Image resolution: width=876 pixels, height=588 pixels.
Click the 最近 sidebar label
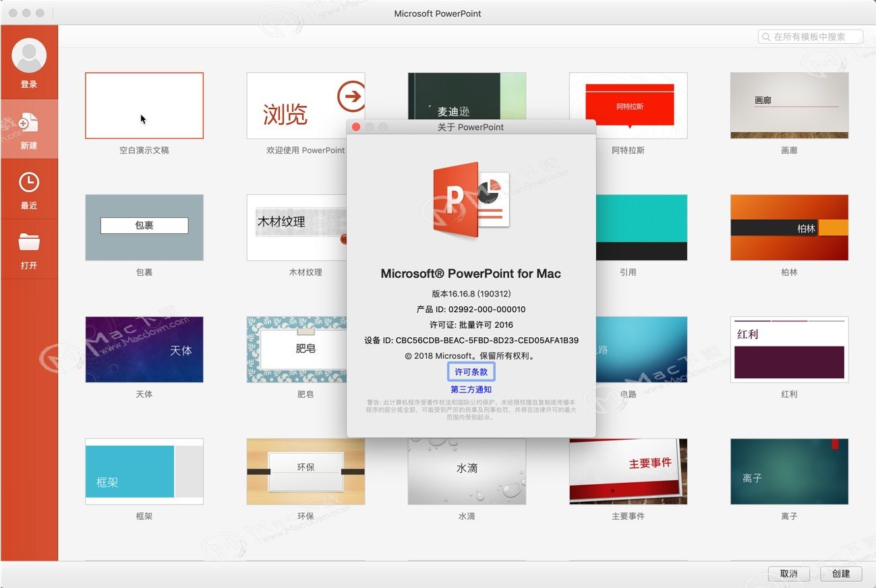pos(29,206)
